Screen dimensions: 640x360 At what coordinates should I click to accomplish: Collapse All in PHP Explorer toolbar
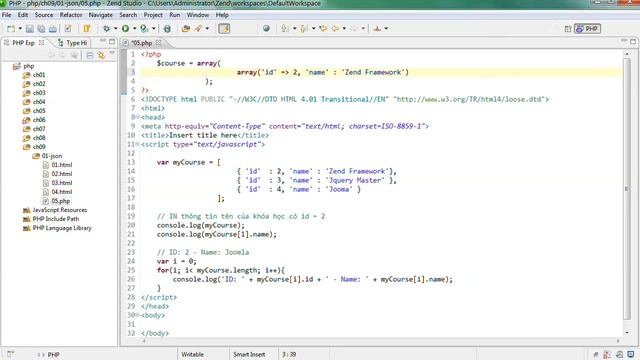tap(90, 56)
